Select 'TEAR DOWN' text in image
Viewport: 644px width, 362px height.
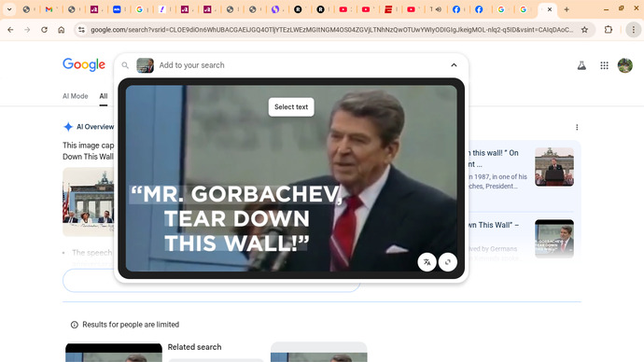236,218
